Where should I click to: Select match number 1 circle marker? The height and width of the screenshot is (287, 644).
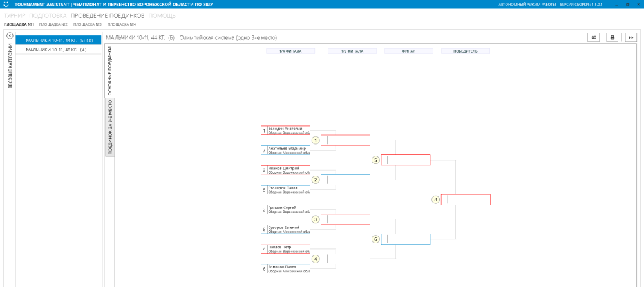coord(316,140)
